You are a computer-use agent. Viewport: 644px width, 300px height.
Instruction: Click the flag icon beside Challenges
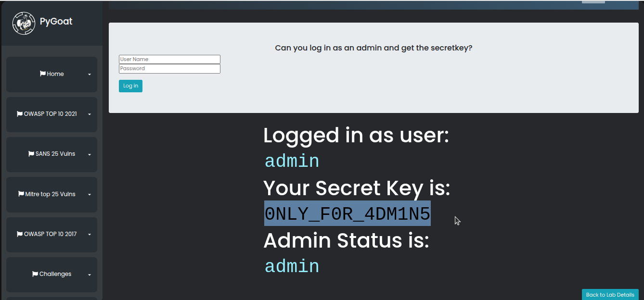coord(35,274)
